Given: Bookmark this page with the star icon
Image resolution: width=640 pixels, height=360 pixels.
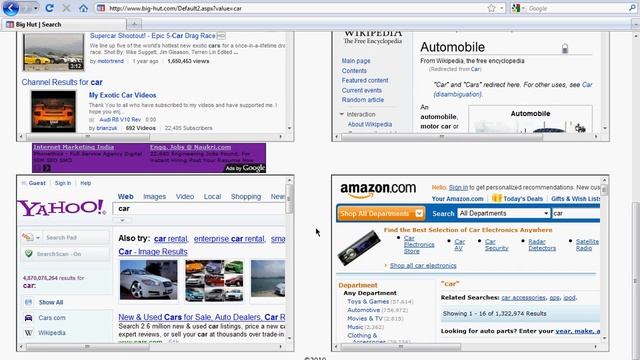Looking at the screenshot, I should pyautogui.click(x=491, y=8).
